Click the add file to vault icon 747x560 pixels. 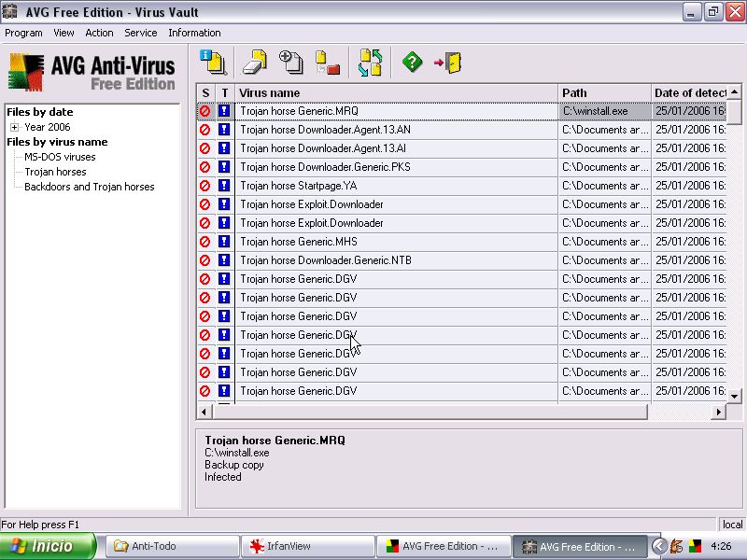click(291, 63)
